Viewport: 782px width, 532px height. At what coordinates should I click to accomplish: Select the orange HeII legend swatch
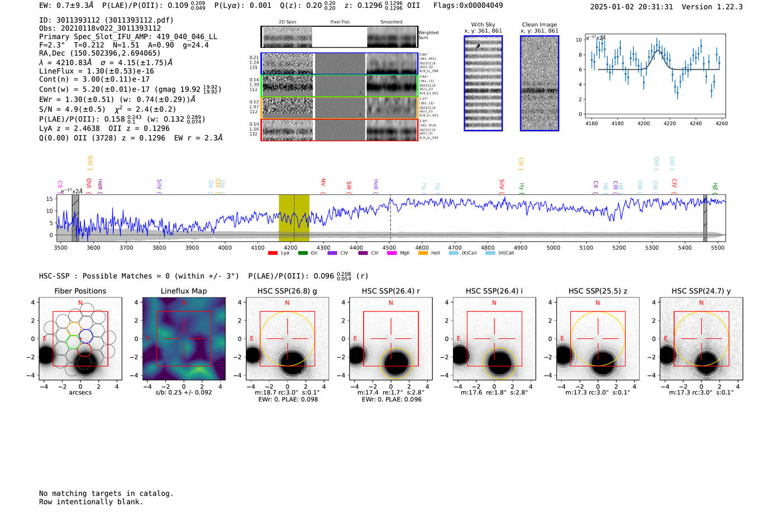point(423,253)
